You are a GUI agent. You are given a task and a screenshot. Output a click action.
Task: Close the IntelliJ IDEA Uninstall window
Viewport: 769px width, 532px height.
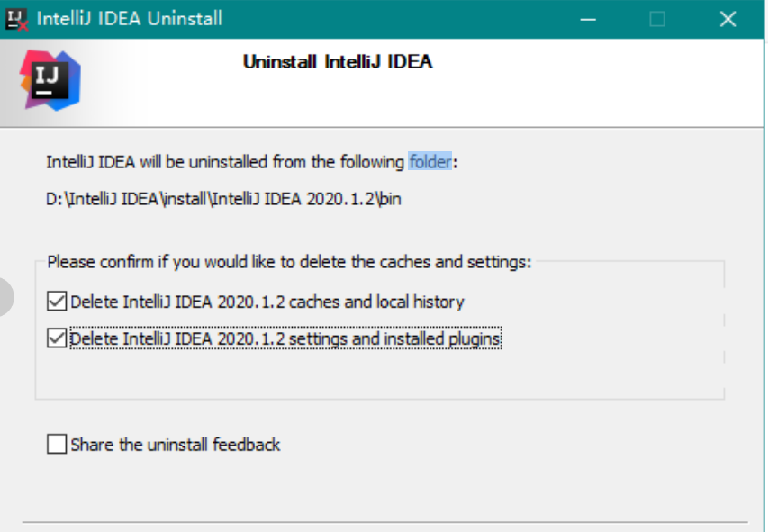728,19
